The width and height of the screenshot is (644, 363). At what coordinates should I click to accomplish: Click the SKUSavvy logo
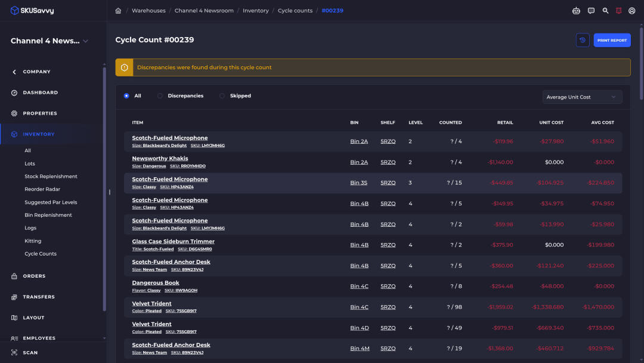tap(32, 11)
